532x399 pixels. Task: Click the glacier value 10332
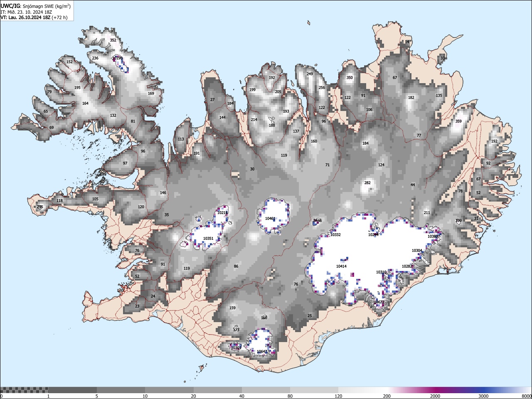tap(335, 235)
